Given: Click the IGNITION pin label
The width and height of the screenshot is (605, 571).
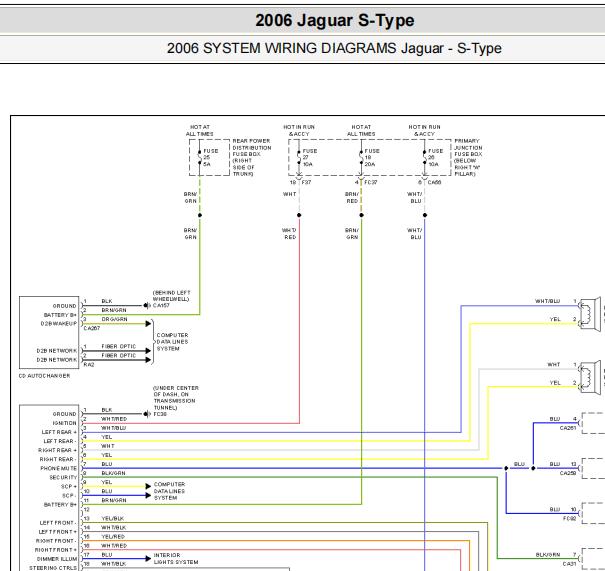Looking at the screenshot, I should (64, 423).
